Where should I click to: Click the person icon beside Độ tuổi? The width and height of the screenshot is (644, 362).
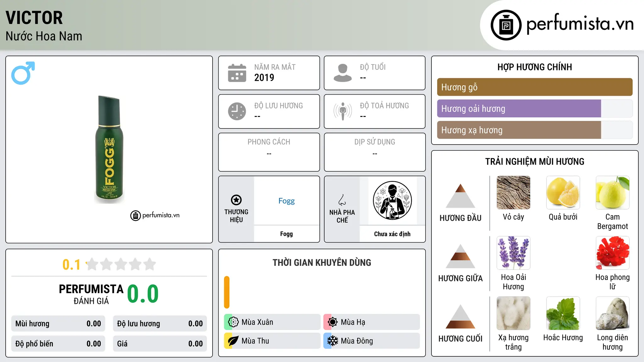[342, 73]
